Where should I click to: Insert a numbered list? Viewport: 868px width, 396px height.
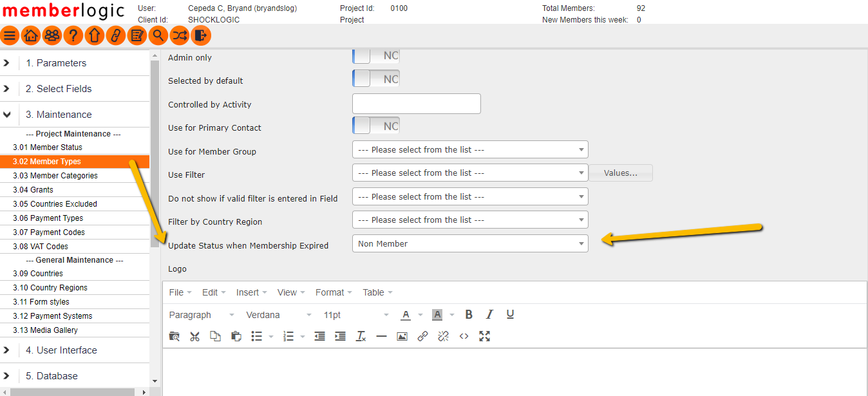288,336
